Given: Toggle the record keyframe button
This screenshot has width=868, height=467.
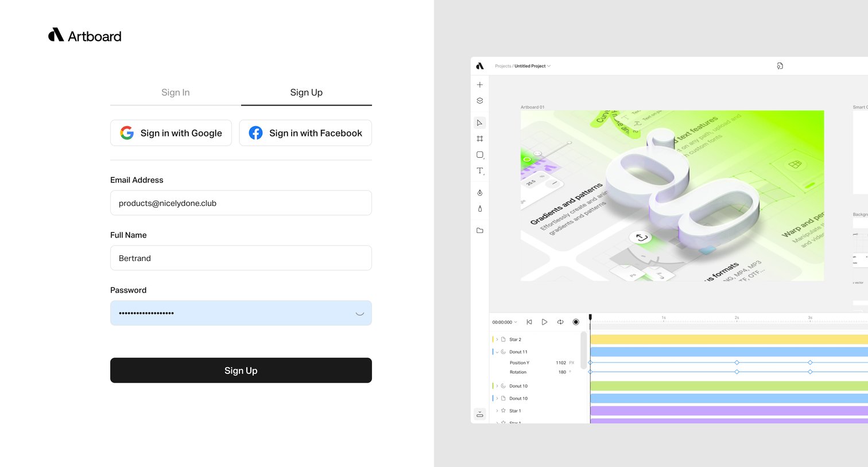Looking at the screenshot, I should tap(576, 322).
